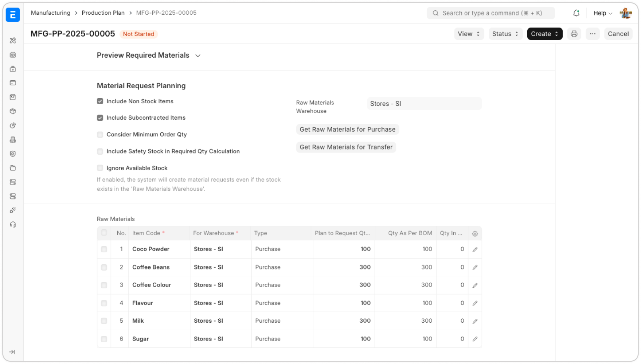Open the user avatar menu

tap(626, 13)
